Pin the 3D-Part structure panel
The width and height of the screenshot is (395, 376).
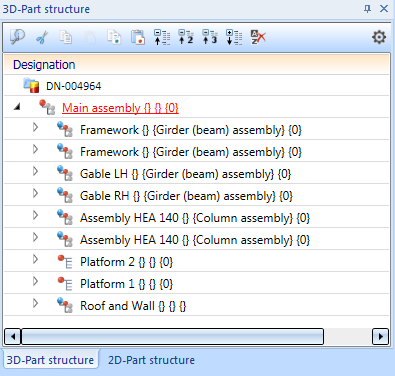[x=367, y=9]
